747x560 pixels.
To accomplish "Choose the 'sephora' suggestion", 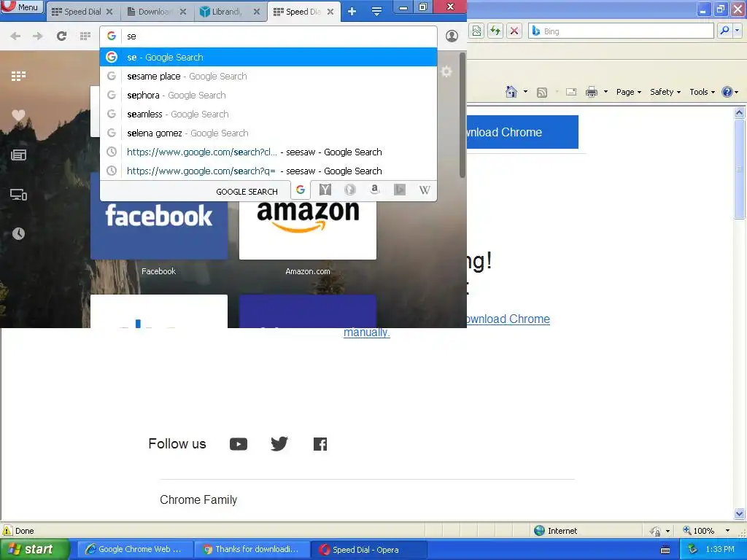I will pyautogui.click(x=268, y=96).
